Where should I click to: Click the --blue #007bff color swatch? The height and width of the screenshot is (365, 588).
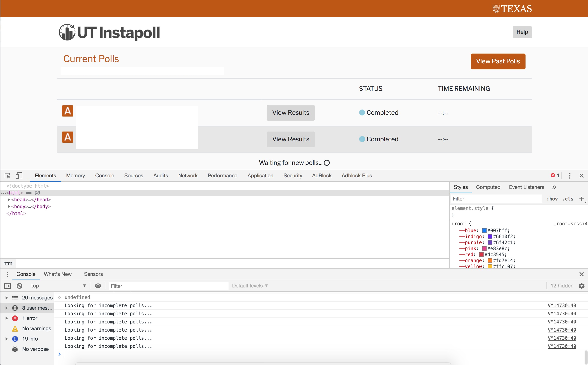click(x=484, y=230)
